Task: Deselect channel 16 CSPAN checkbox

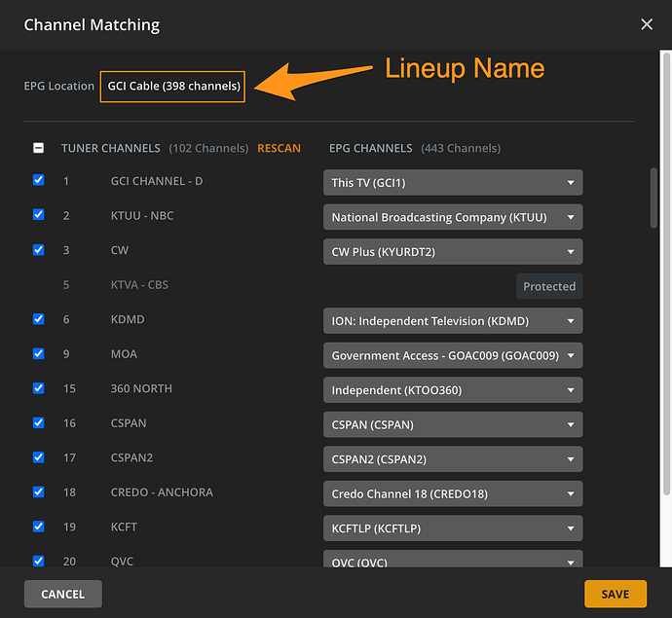Action: click(x=39, y=423)
